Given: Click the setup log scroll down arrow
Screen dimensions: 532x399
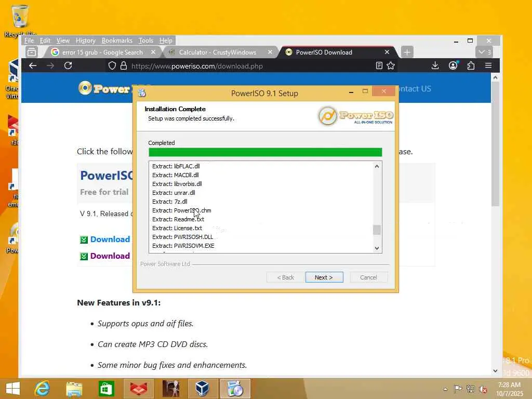Looking at the screenshot, I should pyautogui.click(x=377, y=248).
